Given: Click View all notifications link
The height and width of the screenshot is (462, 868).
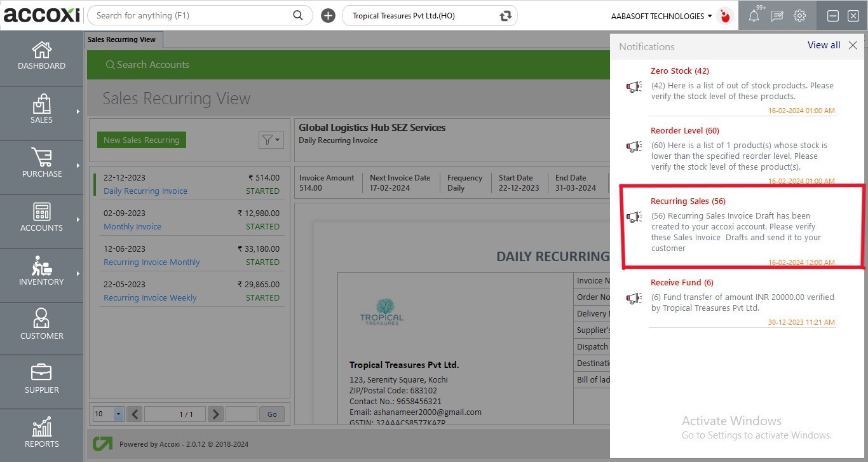Looking at the screenshot, I should 824,45.
